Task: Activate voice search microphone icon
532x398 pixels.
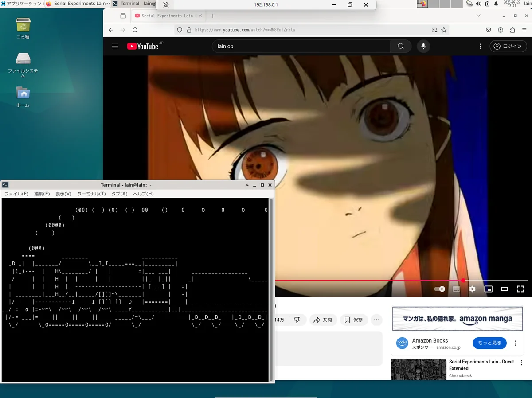Action: point(423,46)
